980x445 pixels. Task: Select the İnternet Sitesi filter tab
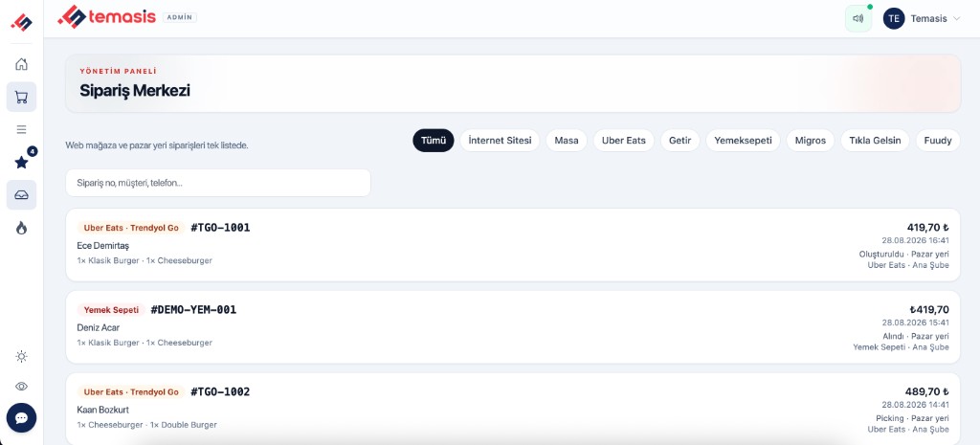500,140
